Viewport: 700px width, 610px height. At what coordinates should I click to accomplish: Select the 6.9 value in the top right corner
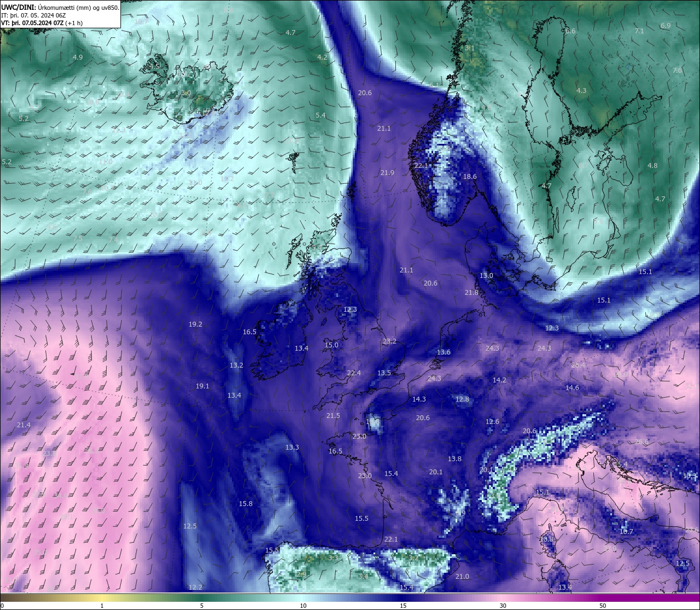click(x=665, y=25)
